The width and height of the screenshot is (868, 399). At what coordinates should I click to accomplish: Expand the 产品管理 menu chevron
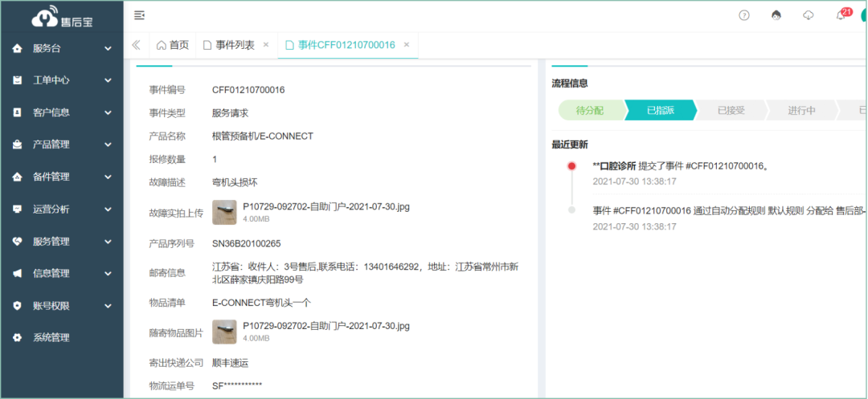coord(108,145)
